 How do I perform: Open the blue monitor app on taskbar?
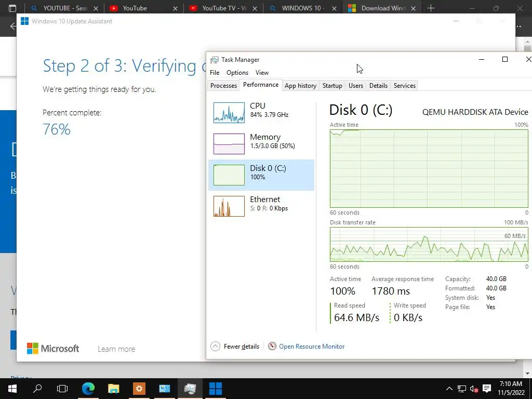165,389
